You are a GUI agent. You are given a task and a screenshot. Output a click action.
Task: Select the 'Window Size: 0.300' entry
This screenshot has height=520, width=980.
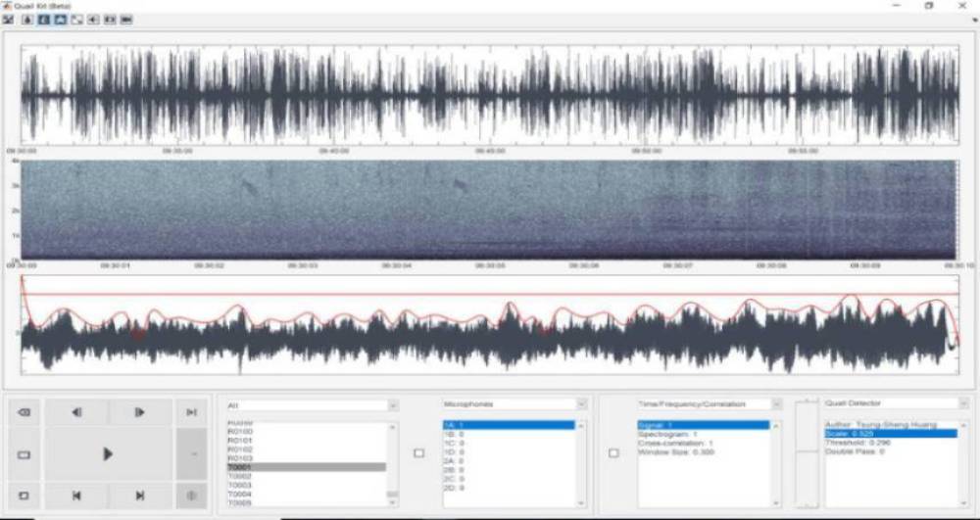pyautogui.click(x=704, y=452)
